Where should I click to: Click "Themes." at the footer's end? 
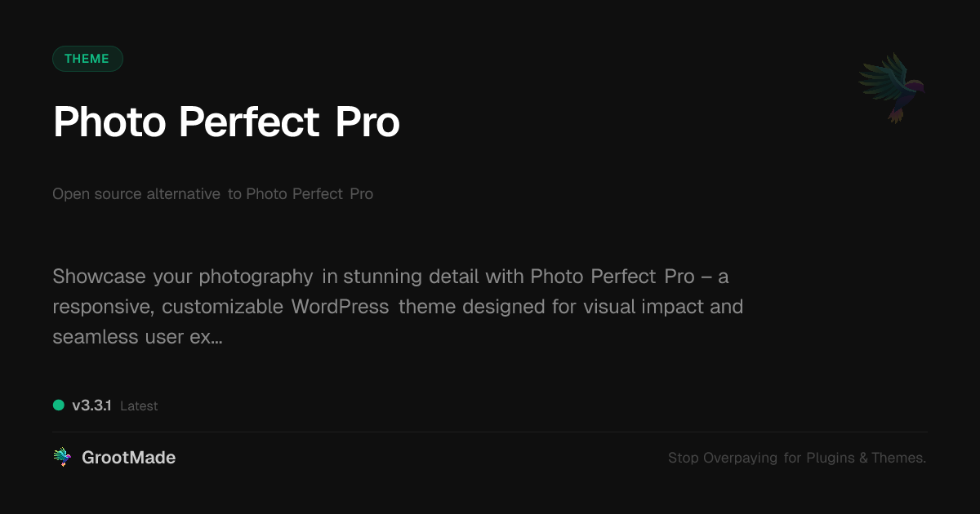(x=898, y=459)
